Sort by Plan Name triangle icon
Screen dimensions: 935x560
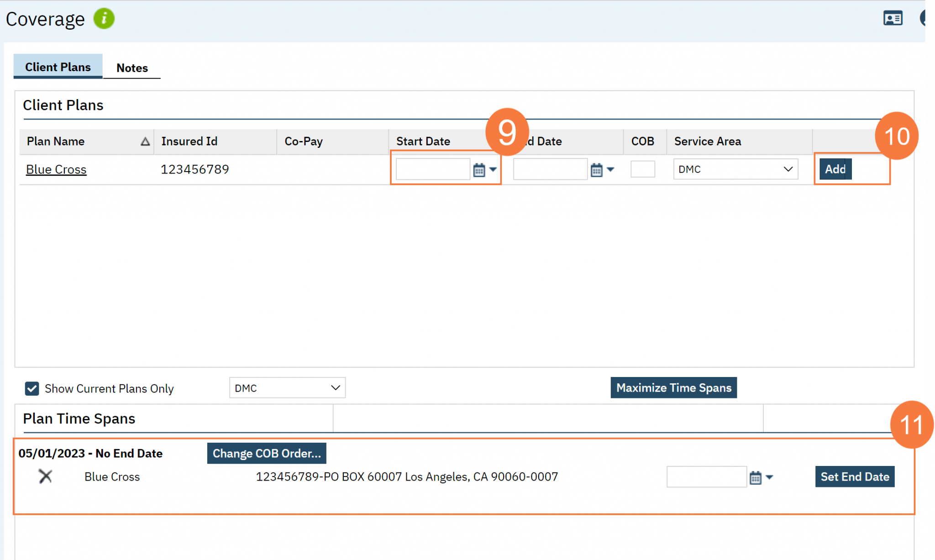pos(145,141)
